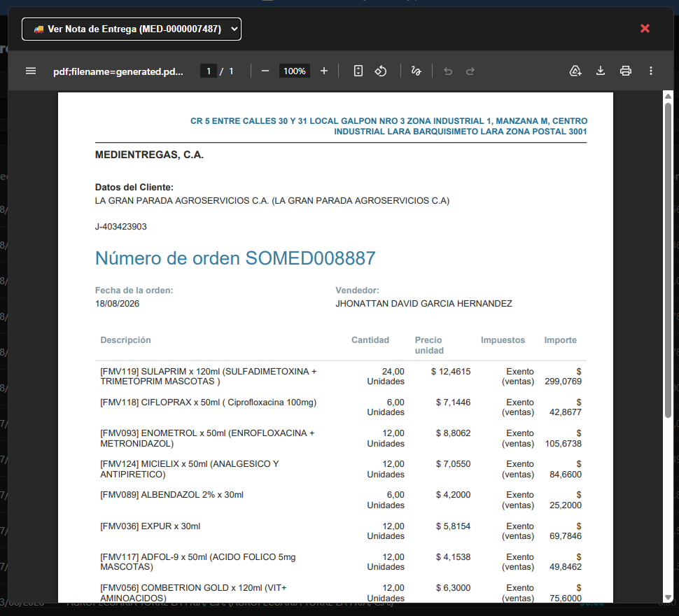Click the Importe column header
Screen dimensions: 679x616
[560, 340]
